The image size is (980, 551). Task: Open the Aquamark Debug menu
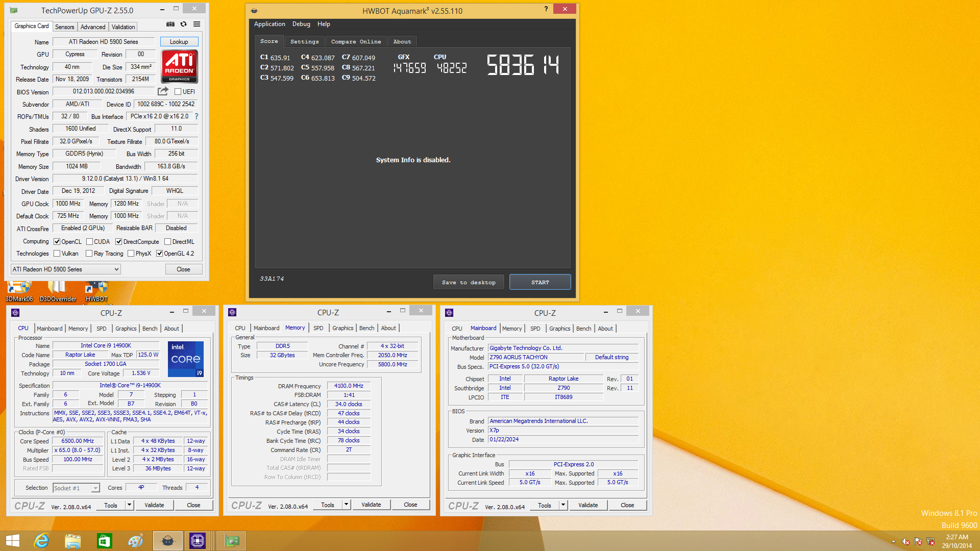(x=301, y=24)
